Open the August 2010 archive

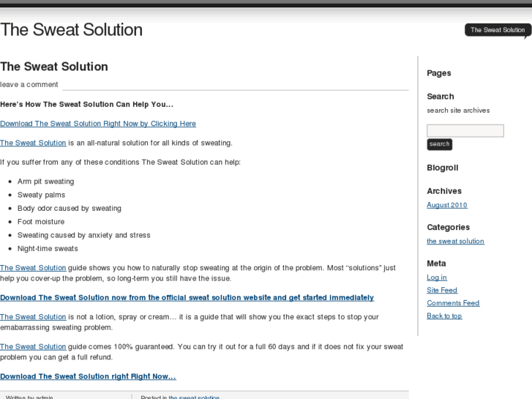[447, 205]
